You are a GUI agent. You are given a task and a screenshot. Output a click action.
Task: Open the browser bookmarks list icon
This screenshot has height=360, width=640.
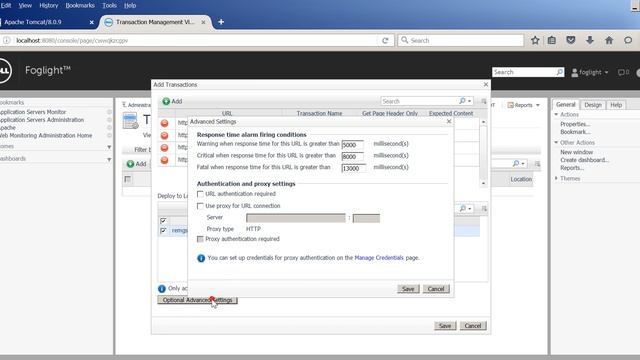(x=552, y=40)
